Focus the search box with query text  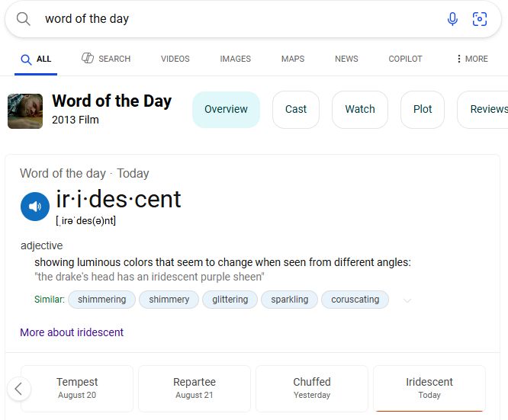point(229,19)
